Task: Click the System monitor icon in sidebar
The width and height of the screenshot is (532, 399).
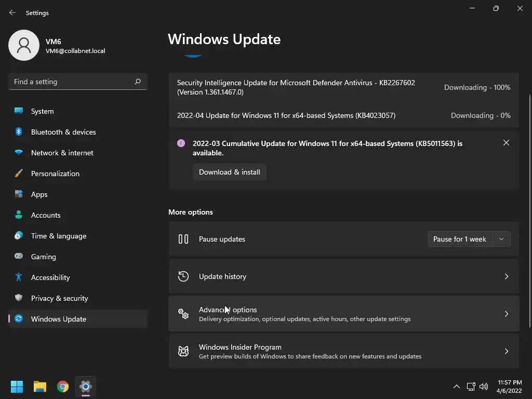Action: point(19,111)
